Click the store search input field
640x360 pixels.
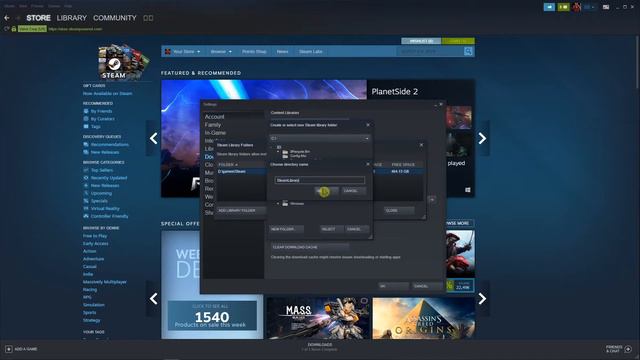430,51
